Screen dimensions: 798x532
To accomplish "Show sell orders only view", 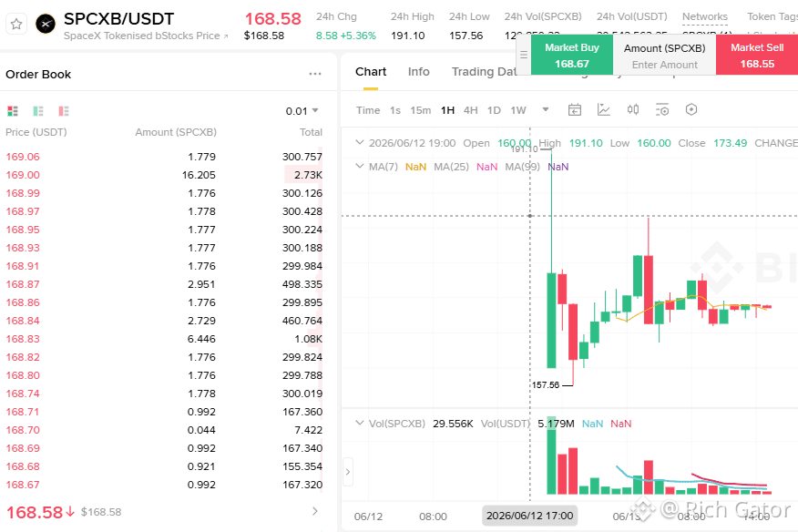I will tap(64, 111).
